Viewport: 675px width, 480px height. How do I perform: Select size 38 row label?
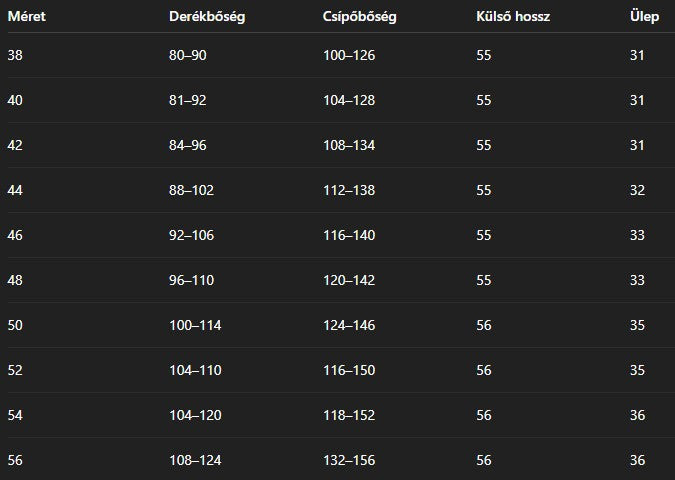(x=15, y=55)
